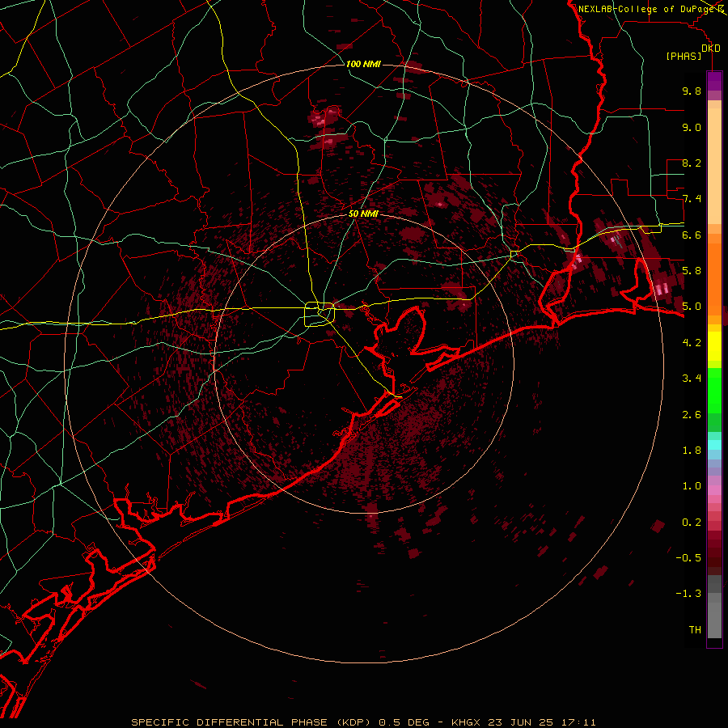Click the yellow band of the color bar
This screenshot has height=728, width=728.
(714, 346)
